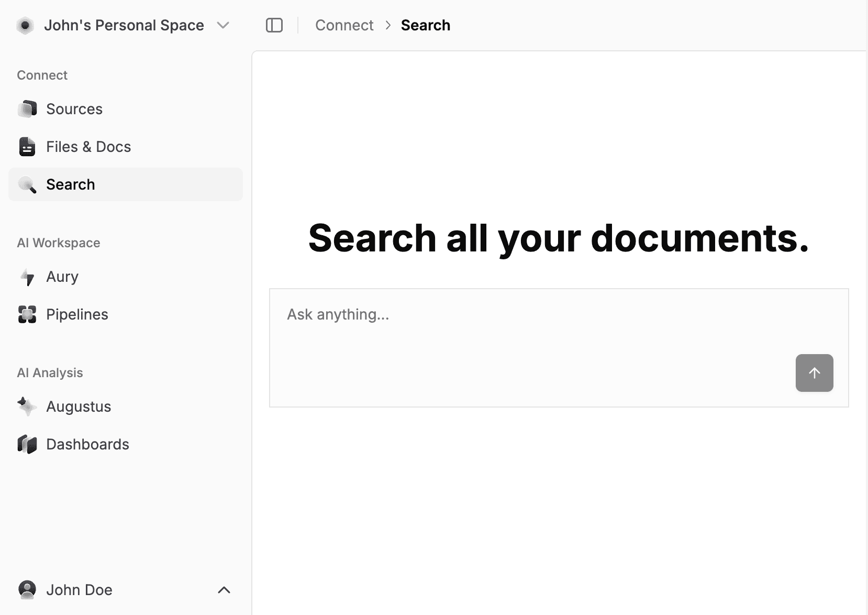This screenshot has height=615, width=868.
Task: Select Search in the breadcrumb trail
Action: point(425,25)
